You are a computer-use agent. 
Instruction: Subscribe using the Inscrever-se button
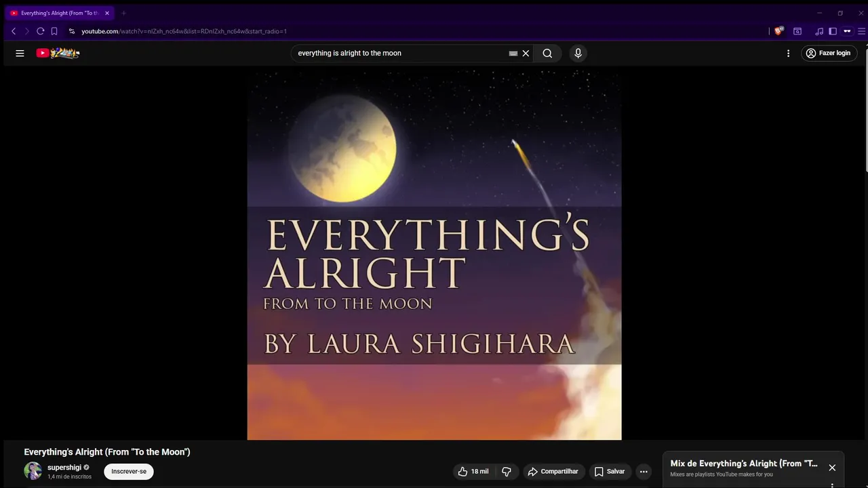(129, 471)
